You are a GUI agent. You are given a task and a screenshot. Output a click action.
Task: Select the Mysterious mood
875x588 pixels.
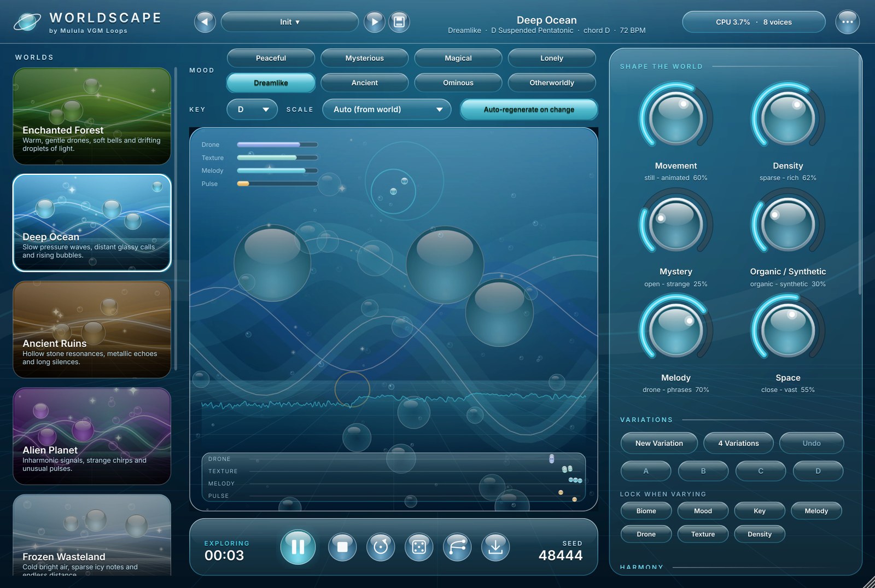pos(364,58)
